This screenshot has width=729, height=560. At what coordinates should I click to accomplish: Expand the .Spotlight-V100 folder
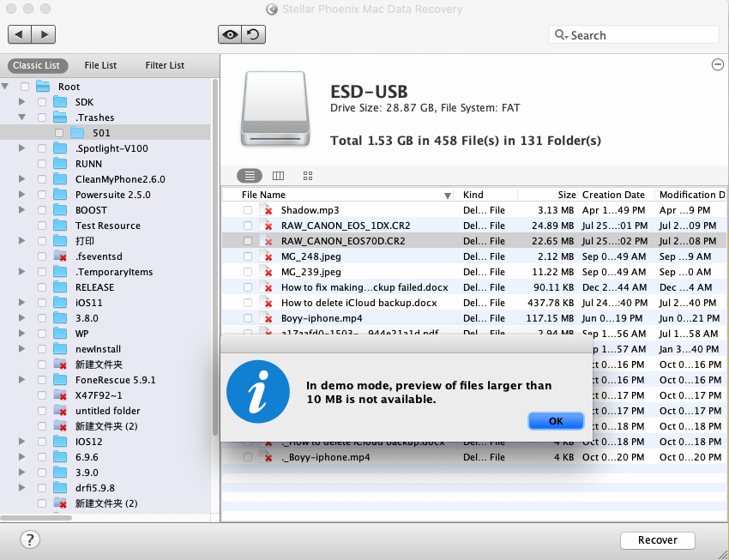tap(21, 148)
